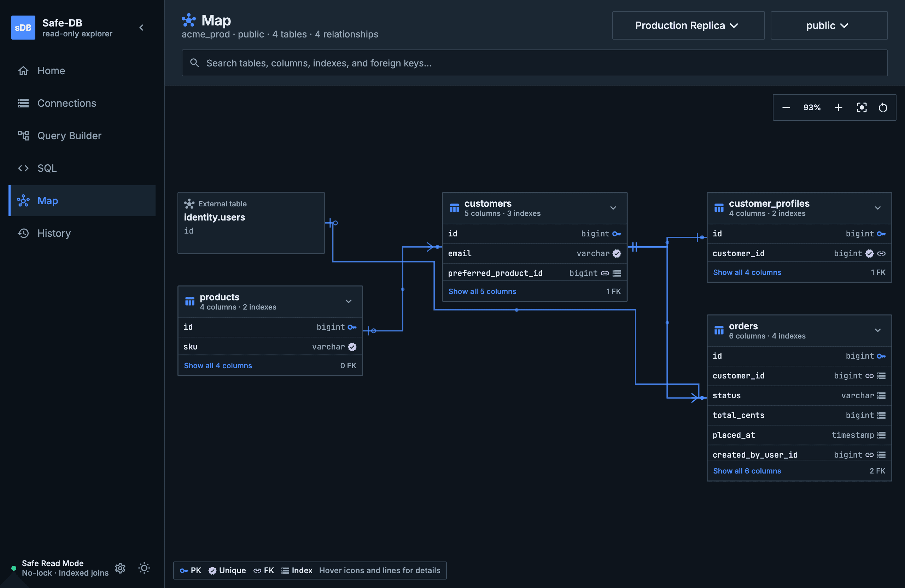Image resolution: width=905 pixels, height=588 pixels.
Task: Click the primary key icon on orders id
Action: tap(881, 356)
